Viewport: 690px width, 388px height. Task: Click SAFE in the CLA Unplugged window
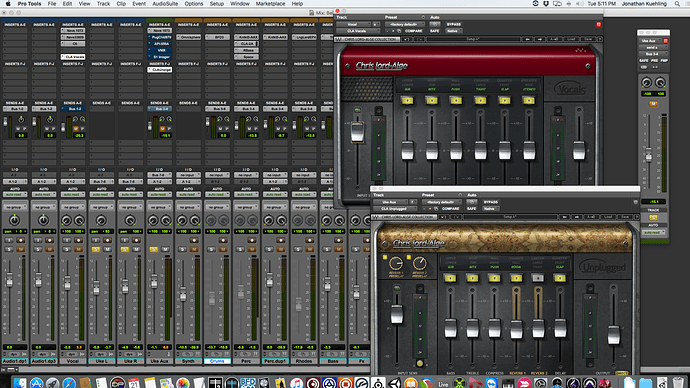pos(472,209)
